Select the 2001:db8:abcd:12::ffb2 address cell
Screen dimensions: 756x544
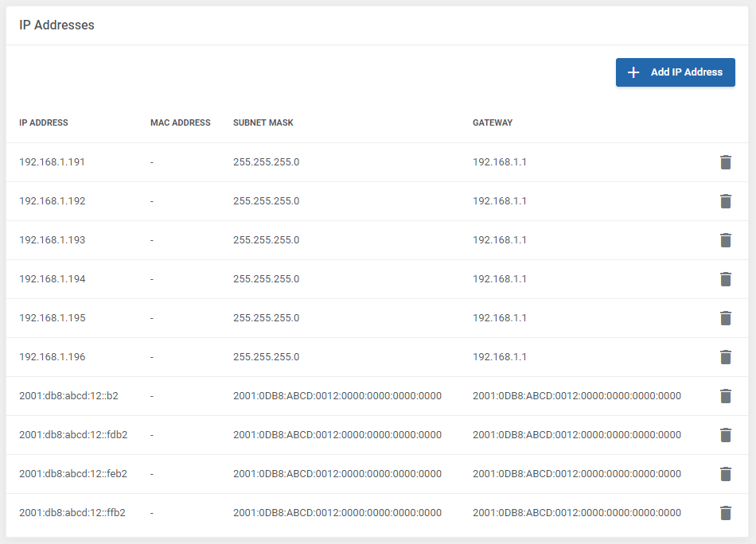tap(72, 513)
